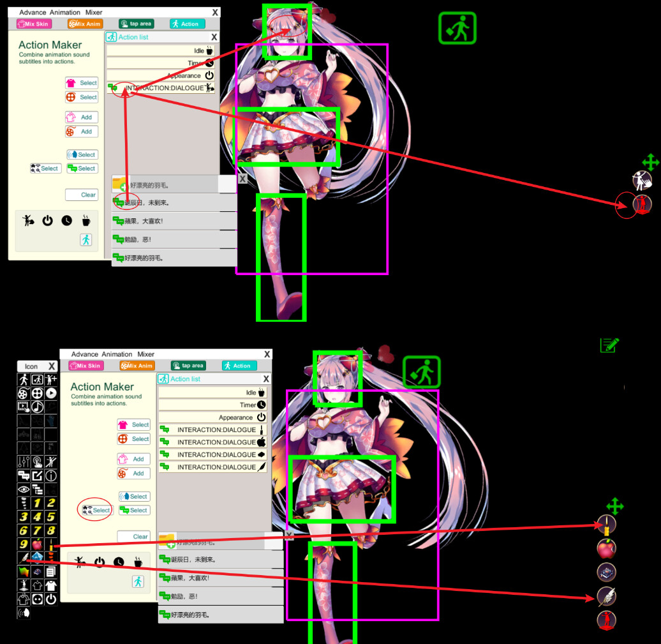
Task: Tap the blue book circle shortcut
Action: pyautogui.click(x=607, y=573)
